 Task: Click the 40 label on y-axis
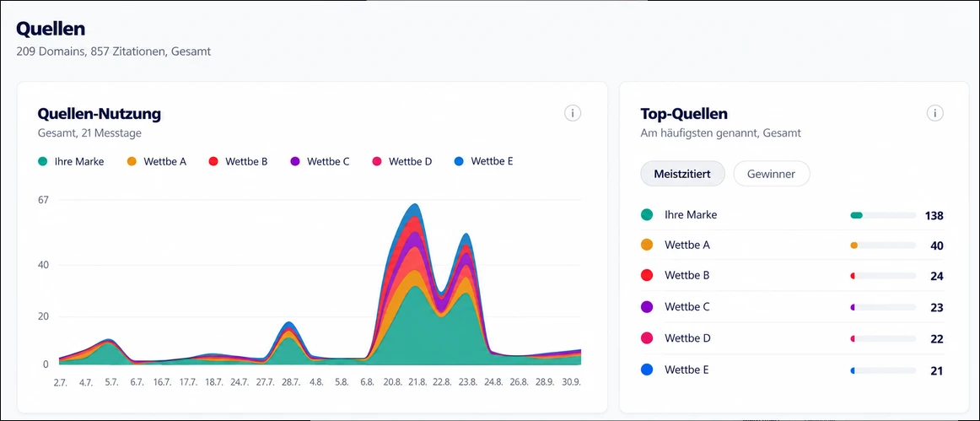pos(44,265)
